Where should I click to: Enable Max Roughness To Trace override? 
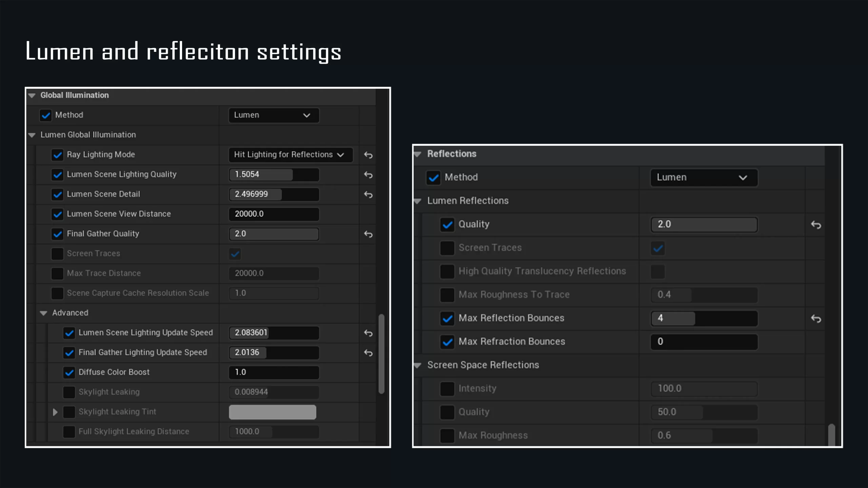point(447,295)
